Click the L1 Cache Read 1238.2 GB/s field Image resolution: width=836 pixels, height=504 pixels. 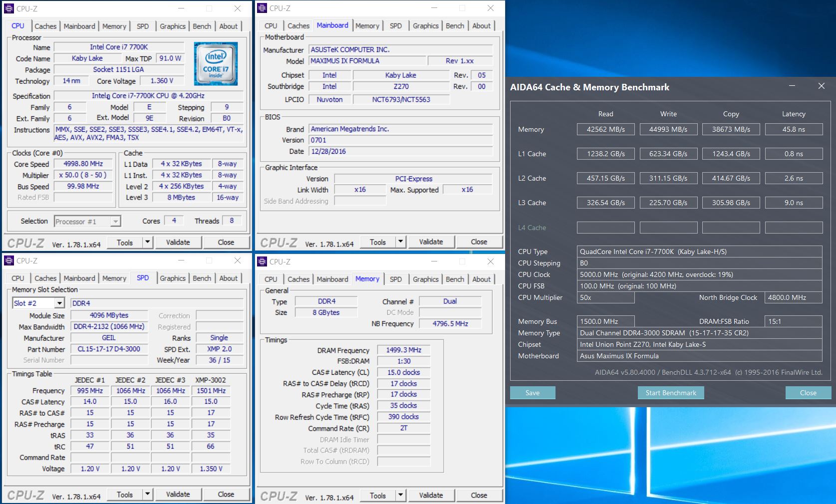[x=605, y=154]
